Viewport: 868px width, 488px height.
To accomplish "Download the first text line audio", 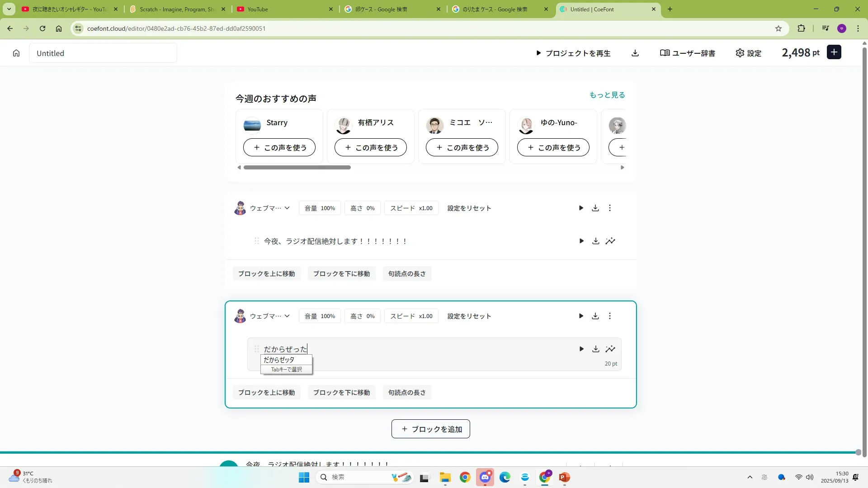I will click(596, 241).
